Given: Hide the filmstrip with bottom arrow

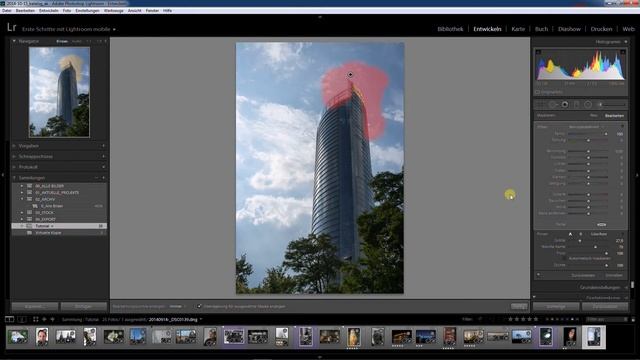Looking at the screenshot, I should (320, 357).
